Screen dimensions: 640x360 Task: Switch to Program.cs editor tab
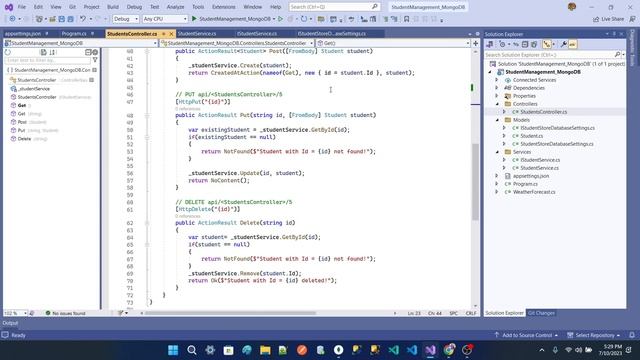pyautogui.click(x=74, y=33)
